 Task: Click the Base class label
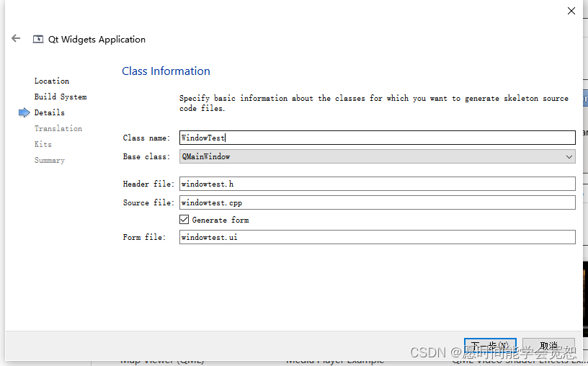click(146, 156)
